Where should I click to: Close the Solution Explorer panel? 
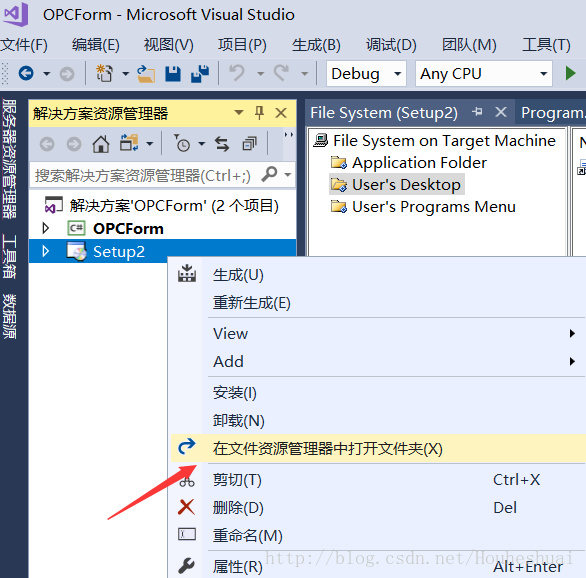coord(281,112)
